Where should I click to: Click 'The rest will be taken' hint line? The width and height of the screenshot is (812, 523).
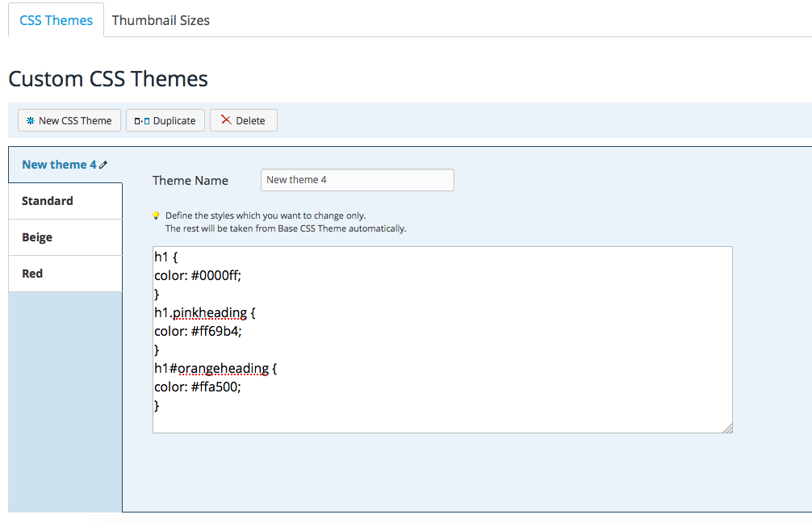pos(286,228)
